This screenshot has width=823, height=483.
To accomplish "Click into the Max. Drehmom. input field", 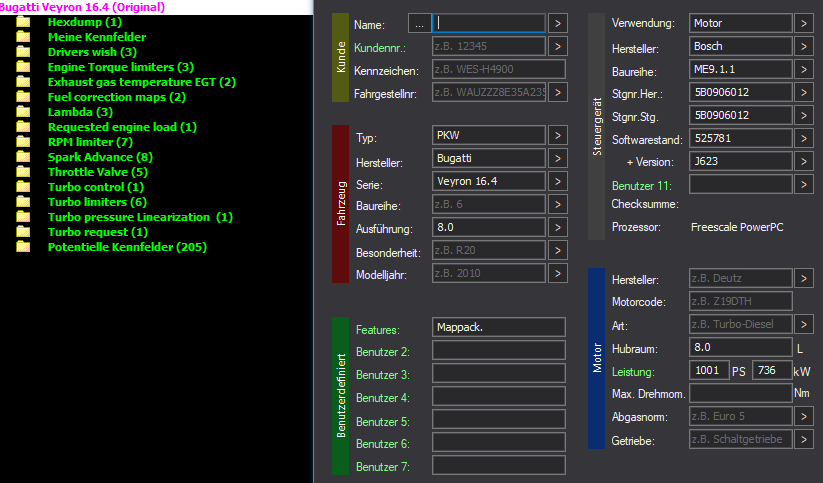I will pyautogui.click(x=741, y=393).
